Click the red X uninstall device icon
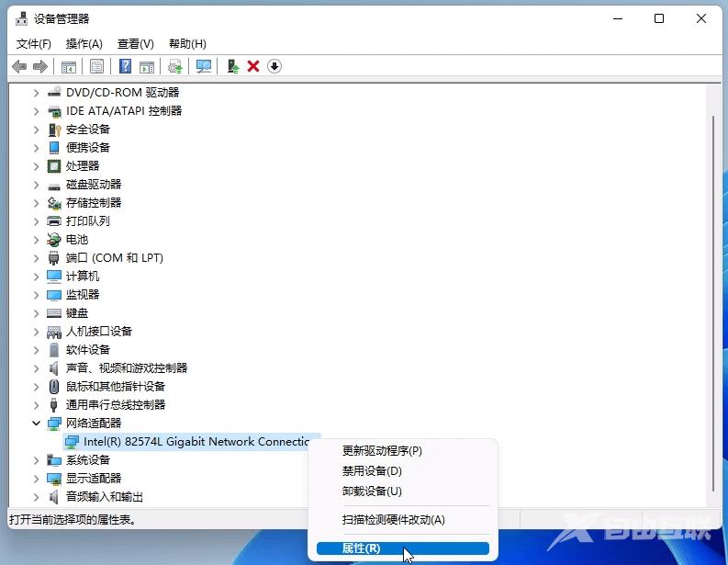This screenshot has width=728, height=565. pyautogui.click(x=253, y=66)
